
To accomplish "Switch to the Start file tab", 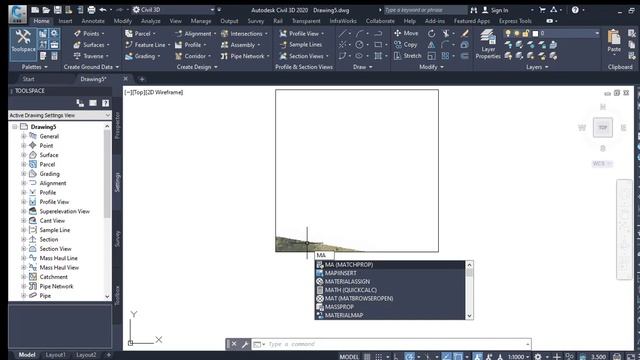I will point(29,79).
